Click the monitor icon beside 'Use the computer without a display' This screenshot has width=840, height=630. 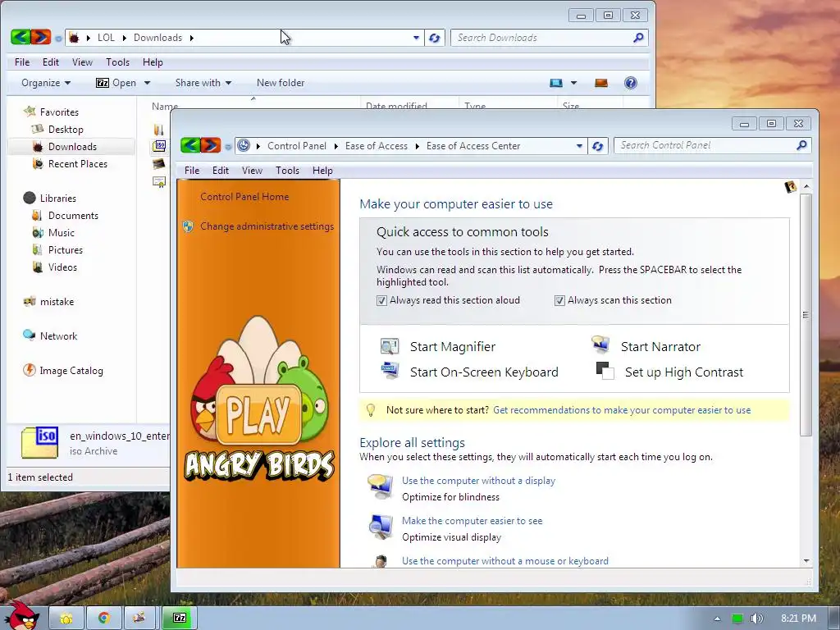[x=380, y=486]
